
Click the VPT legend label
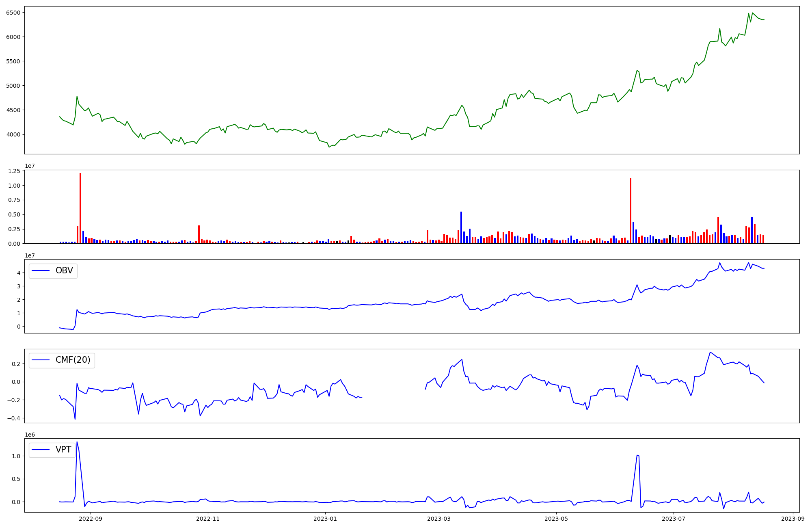point(63,449)
